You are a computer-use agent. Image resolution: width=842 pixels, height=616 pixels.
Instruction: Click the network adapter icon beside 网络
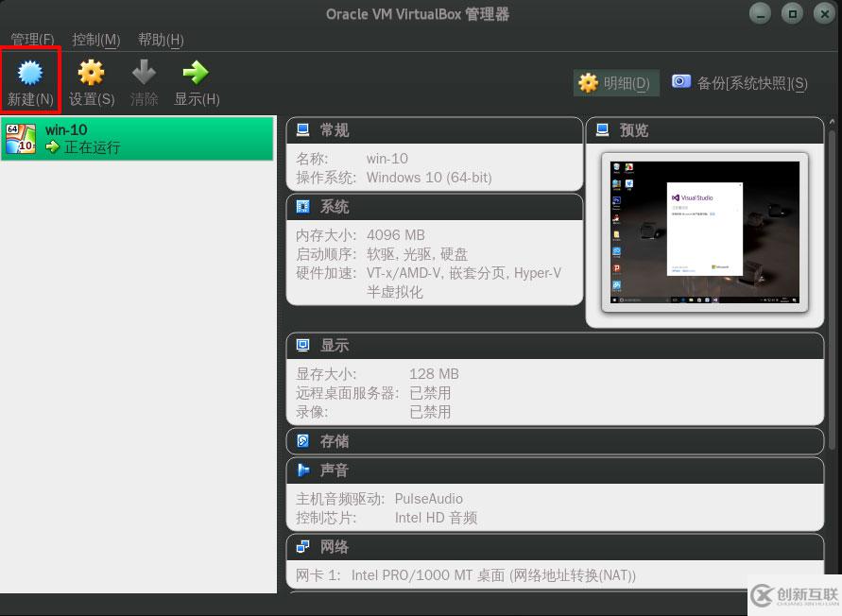302,547
